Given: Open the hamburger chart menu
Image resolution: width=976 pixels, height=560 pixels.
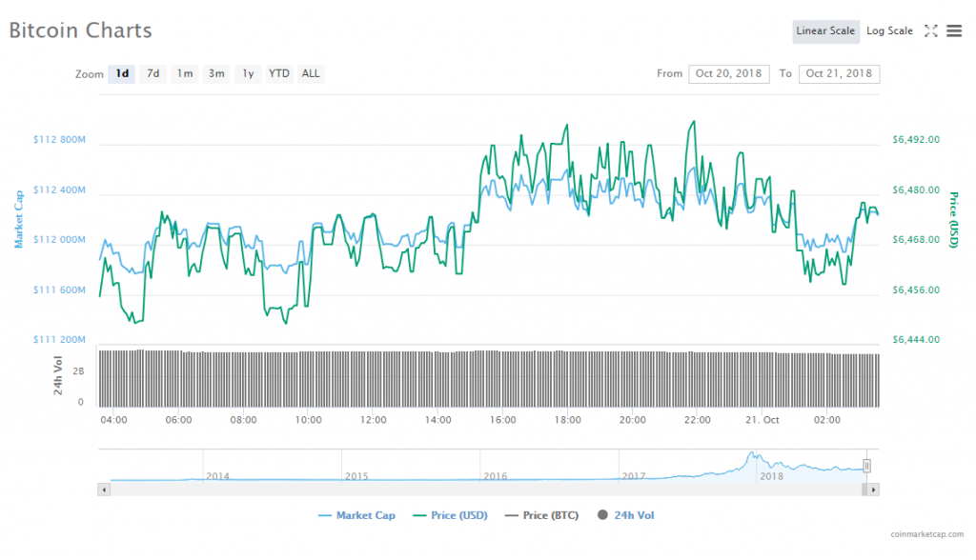Looking at the screenshot, I should point(954,31).
